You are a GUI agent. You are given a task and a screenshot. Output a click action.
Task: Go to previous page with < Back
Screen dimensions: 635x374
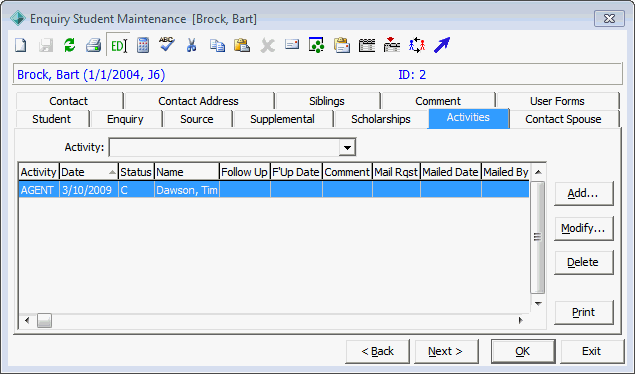[x=377, y=351]
